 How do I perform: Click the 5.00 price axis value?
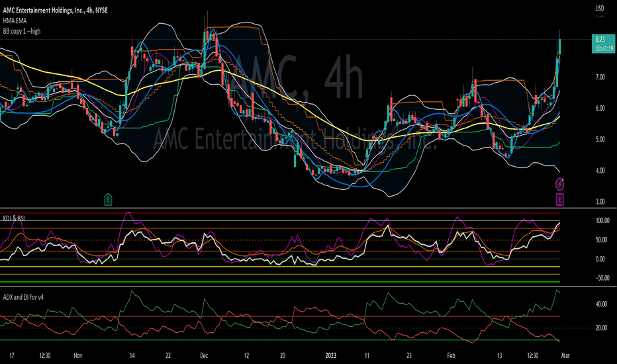600,139
